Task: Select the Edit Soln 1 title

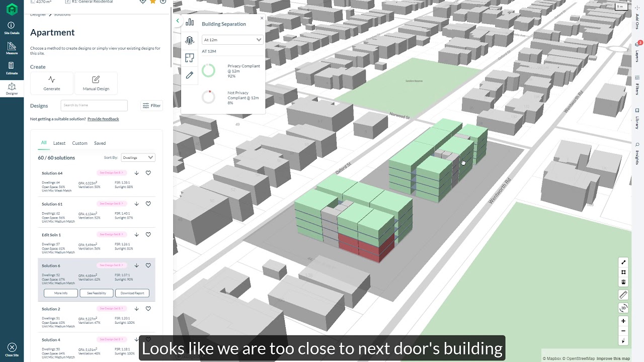Action: click(x=51, y=235)
